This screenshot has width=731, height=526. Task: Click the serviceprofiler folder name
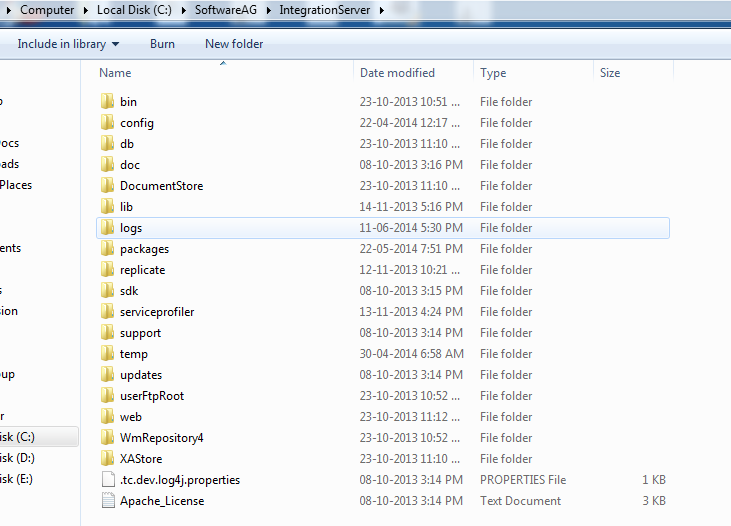pos(157,312)
